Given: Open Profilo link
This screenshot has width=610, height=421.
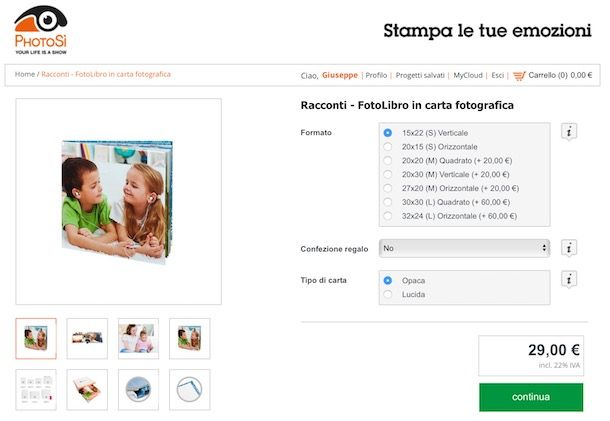Looking at the screenshot, I should point(376,75).
